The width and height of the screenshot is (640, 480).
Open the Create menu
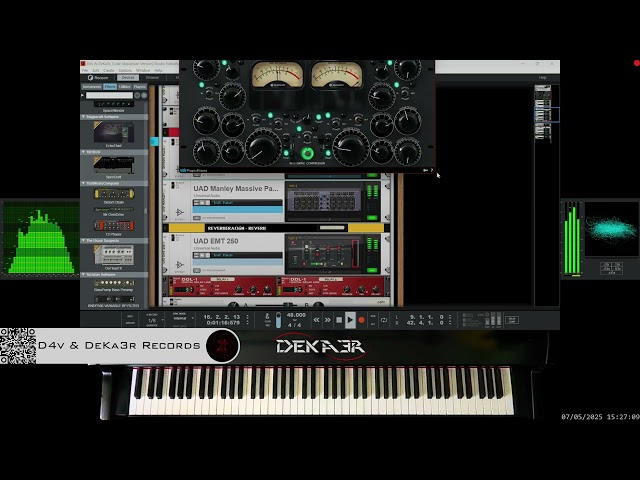(x=109, y=70)
